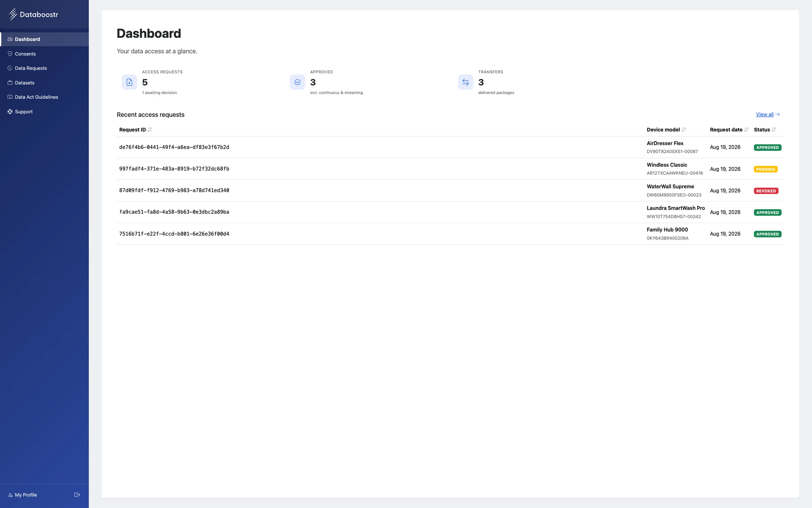
Task: Select request fa9cae51-fa8d-4a58-9b63-0e3dbc2a89ba
Action: coord(174,212)
